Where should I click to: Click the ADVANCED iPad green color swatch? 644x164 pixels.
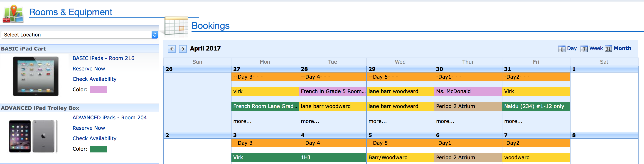[98, 149]
